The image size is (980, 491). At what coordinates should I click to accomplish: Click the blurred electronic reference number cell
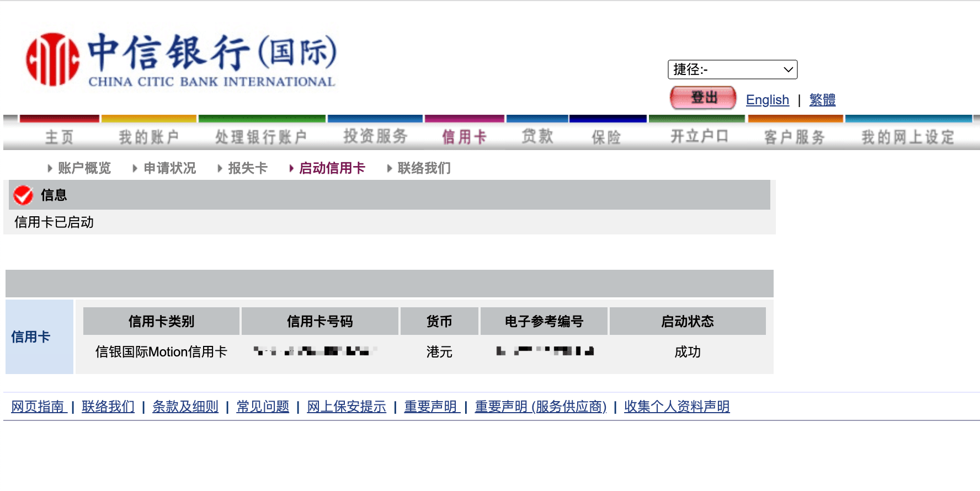545,351
